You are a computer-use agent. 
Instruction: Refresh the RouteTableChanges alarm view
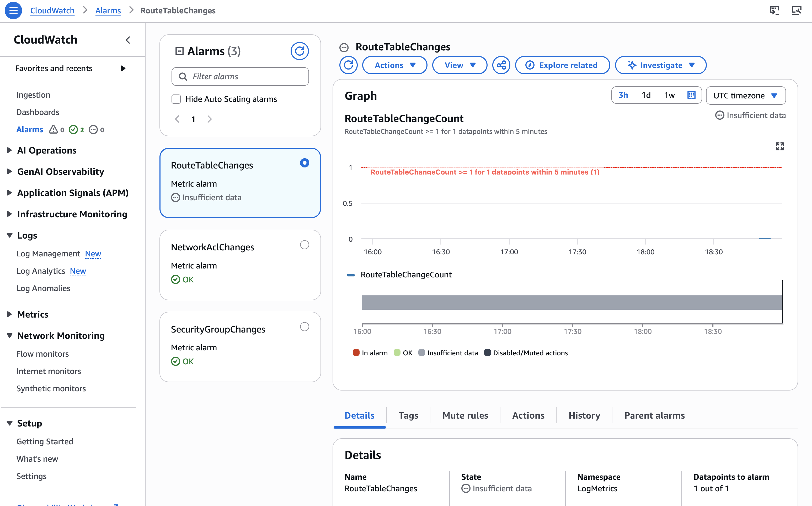pos(348,65)
